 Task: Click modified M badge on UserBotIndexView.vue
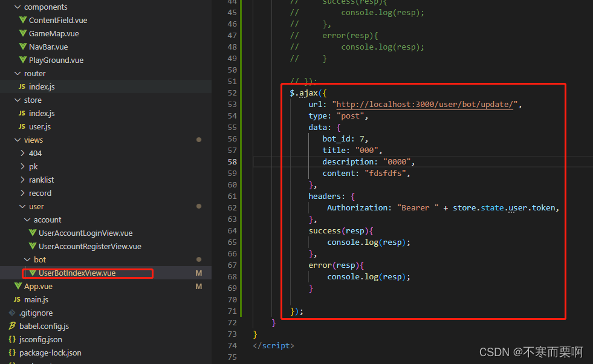click(x=198, y=273)
